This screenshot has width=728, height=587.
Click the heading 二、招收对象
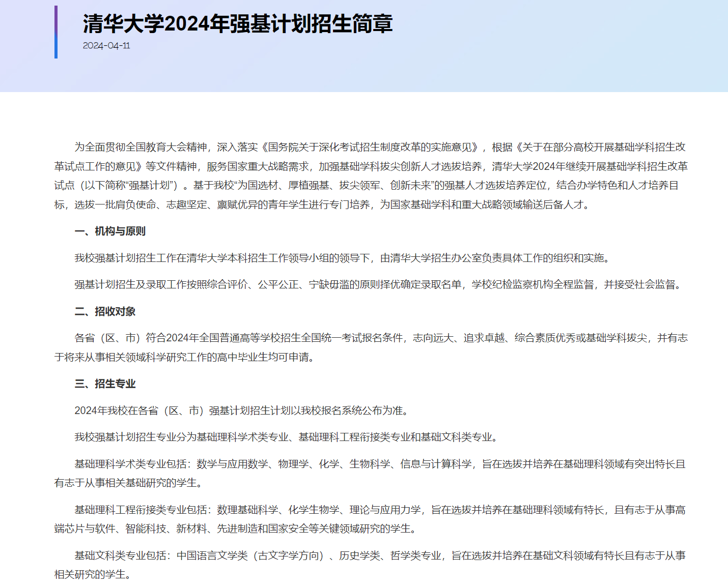click(105, 311)
